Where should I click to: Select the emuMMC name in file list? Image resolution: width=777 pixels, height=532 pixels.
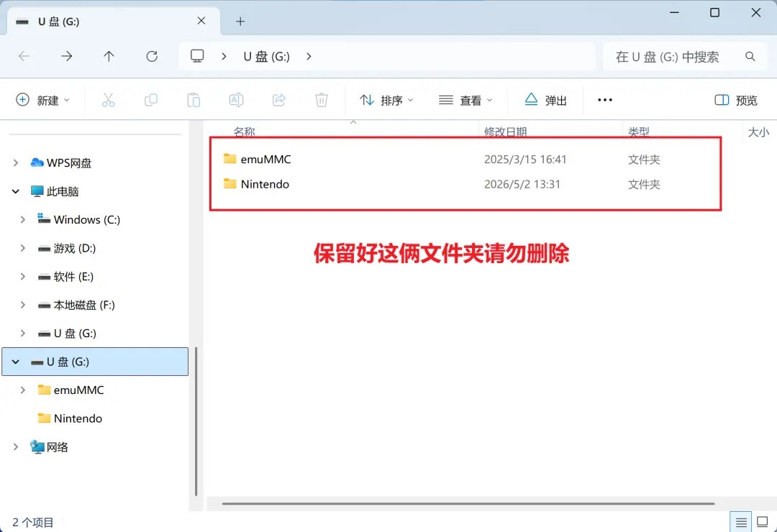(265, 159)
